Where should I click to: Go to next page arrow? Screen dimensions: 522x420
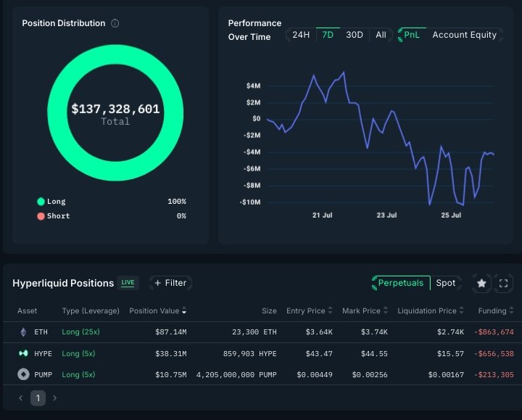[55, 398]
